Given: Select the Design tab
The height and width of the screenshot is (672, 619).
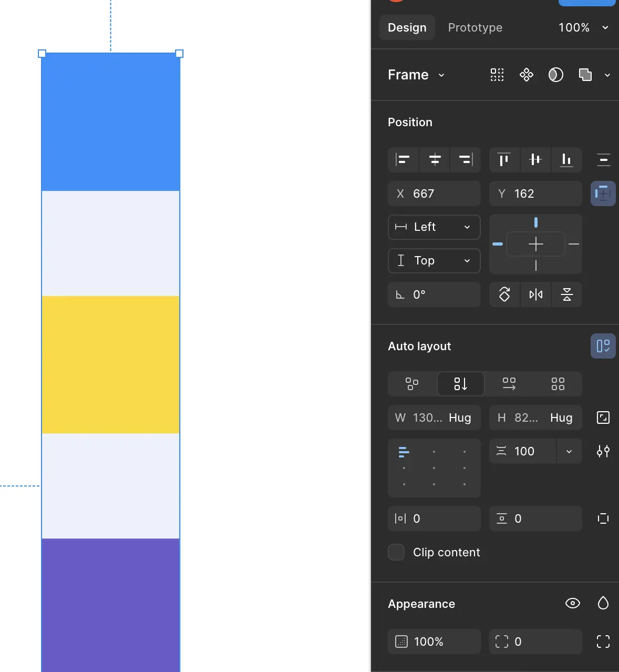Looking at the screenshot, I should pyautogui.click(x=407, y=27).
